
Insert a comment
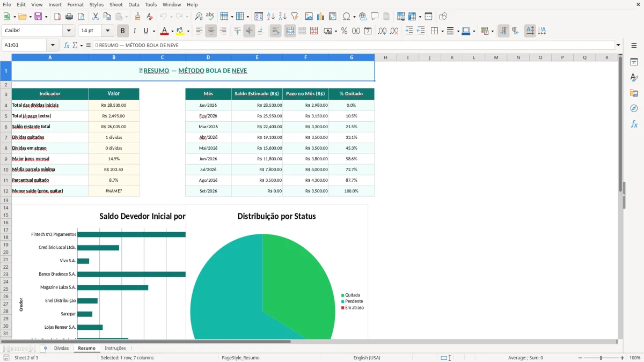click(x=375, y=17)
